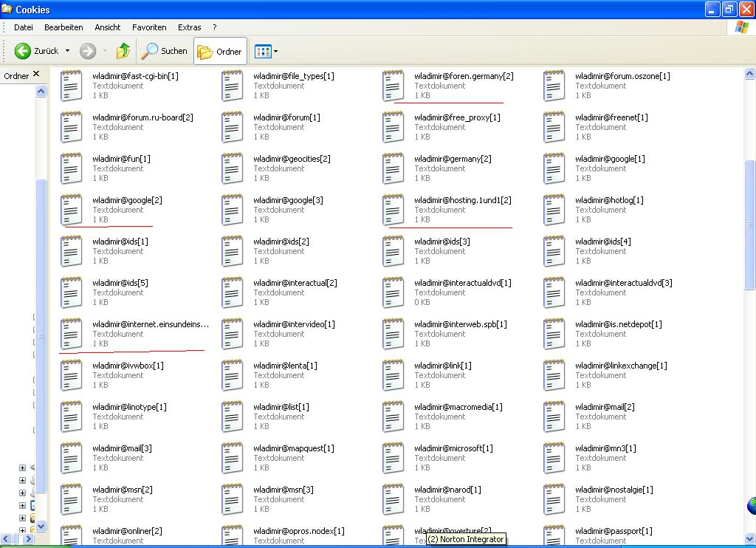
Task: Select the wladimir@lenta[1] file icon
Action: point(232,375)
